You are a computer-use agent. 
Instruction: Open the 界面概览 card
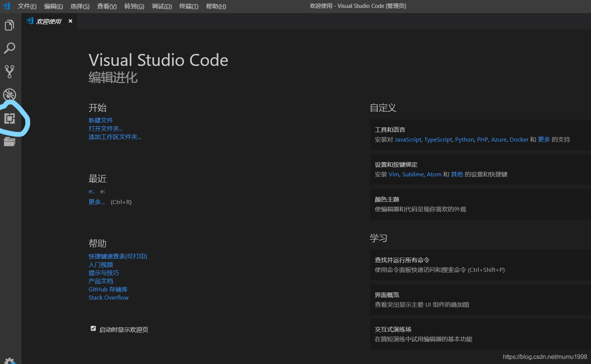click(480, 300)
